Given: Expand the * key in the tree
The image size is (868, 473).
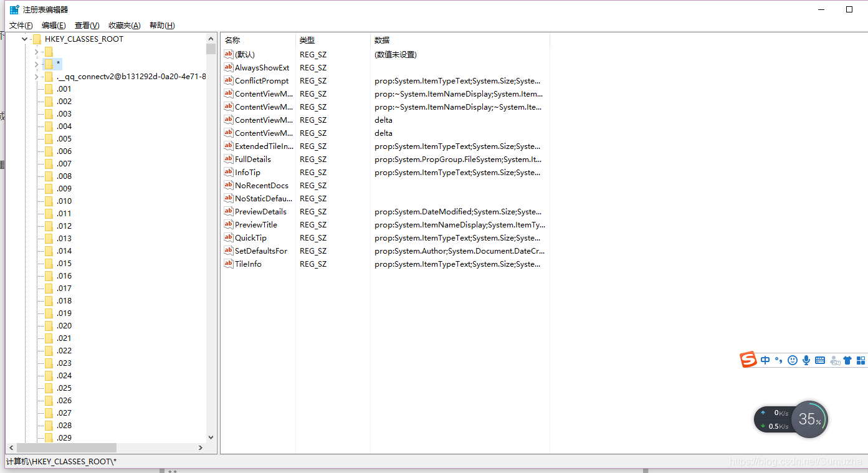Looking at the screenshot, I should 37,64.
